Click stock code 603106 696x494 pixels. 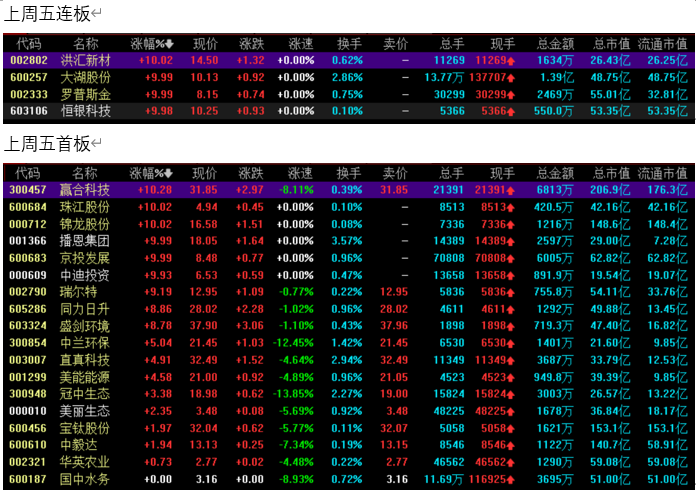click(x=29, y=111)
